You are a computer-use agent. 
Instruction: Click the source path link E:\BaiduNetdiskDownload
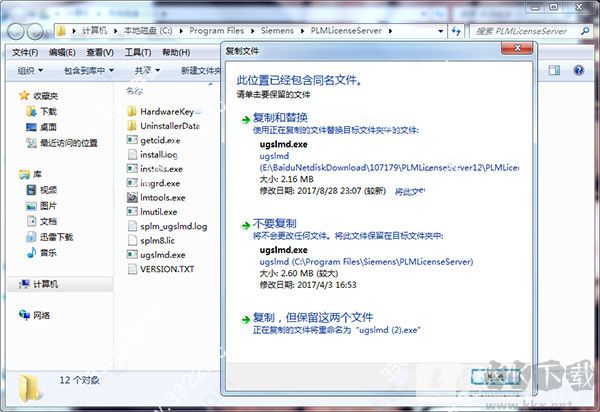[389, 168]
